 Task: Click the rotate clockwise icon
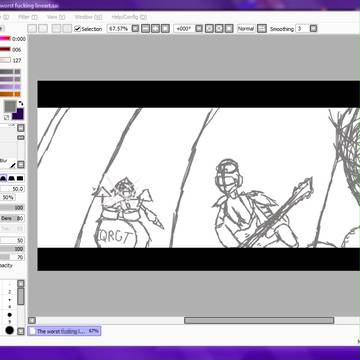point(219,29)
